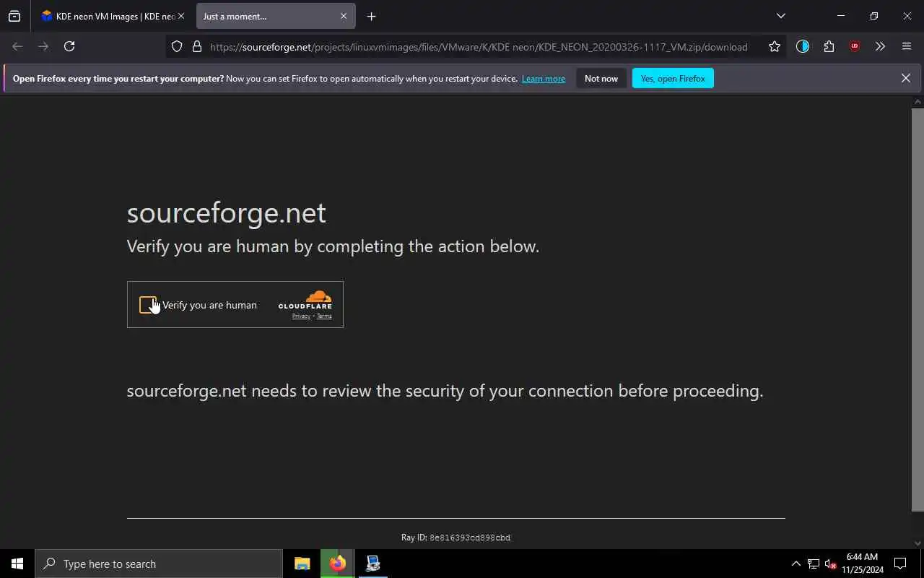The width and height of the screenshot is (924, 578).
Task: Show hidden system tray icons
Action: pyautogui.click(x=796, y=564)
